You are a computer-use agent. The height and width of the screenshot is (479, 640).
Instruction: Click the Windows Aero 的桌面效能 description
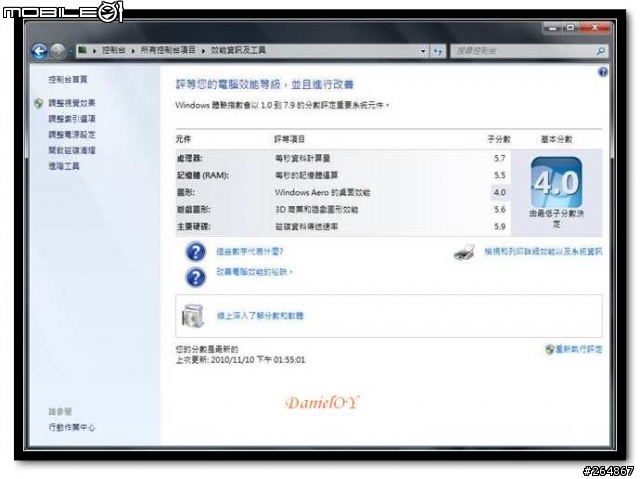pyautogui.click(x=322, y=193)
